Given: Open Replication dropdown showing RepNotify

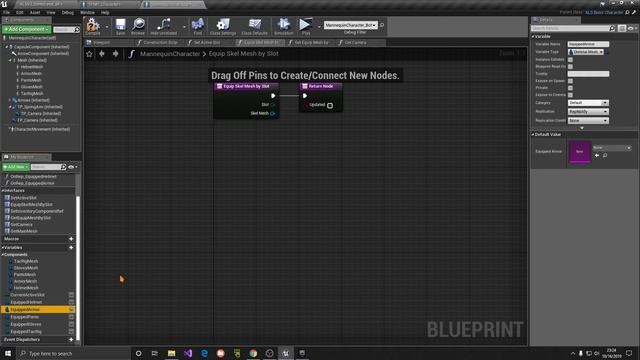Looking at the screenshot, I should pos(588,111).
